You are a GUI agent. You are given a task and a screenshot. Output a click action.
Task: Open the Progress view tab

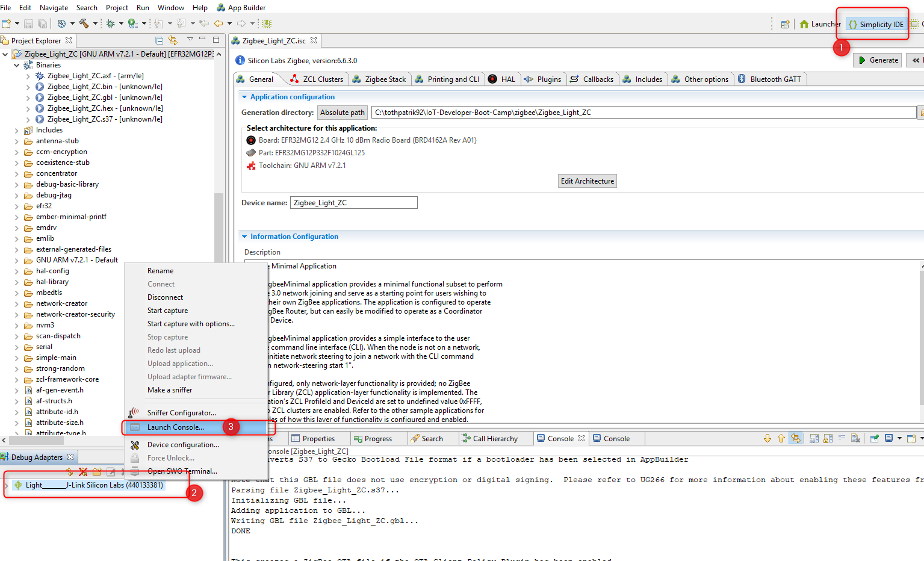pos(373,438)
